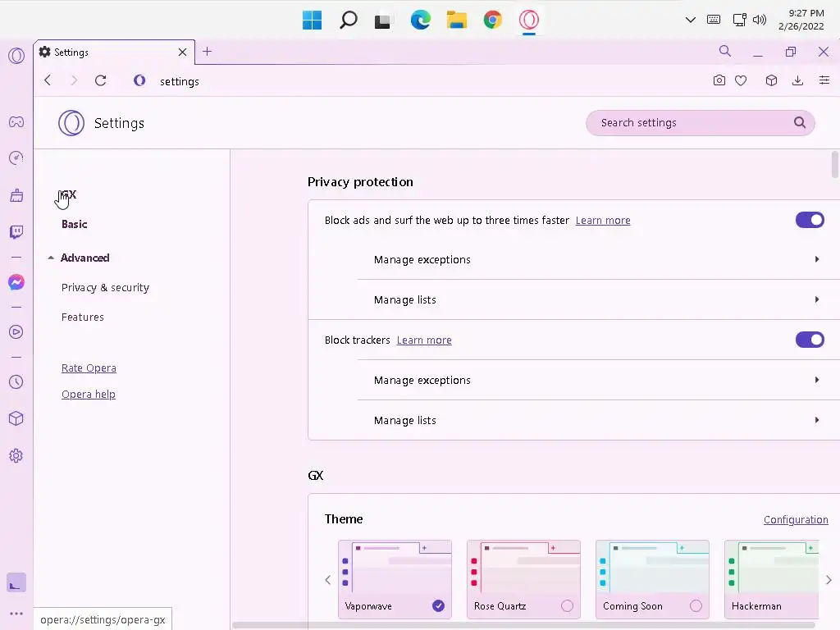Open Easy Setup sliders icon
Screen dimensions: 840x630
(824, 80)
